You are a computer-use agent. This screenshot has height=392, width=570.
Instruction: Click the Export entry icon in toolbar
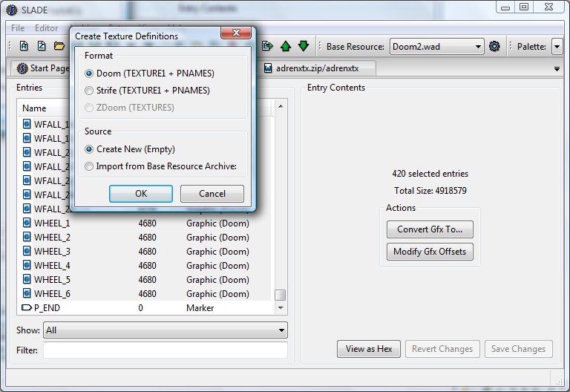267,46
